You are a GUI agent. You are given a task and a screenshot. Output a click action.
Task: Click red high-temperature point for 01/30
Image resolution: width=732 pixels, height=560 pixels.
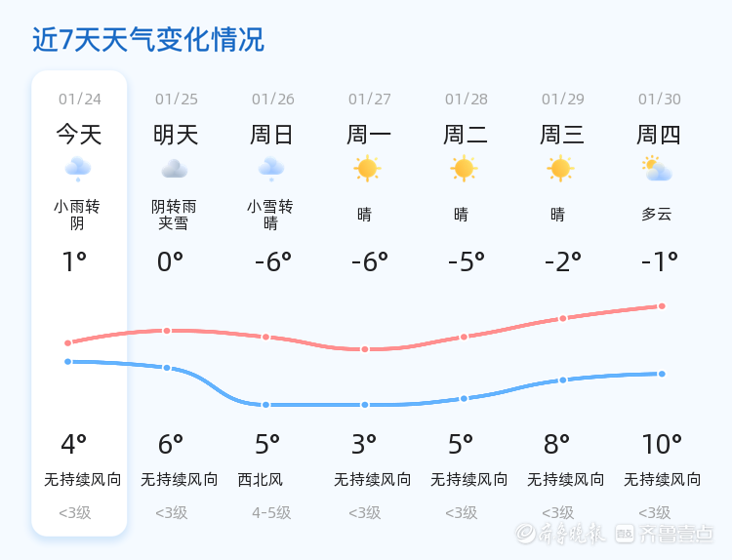coord(662,306)
